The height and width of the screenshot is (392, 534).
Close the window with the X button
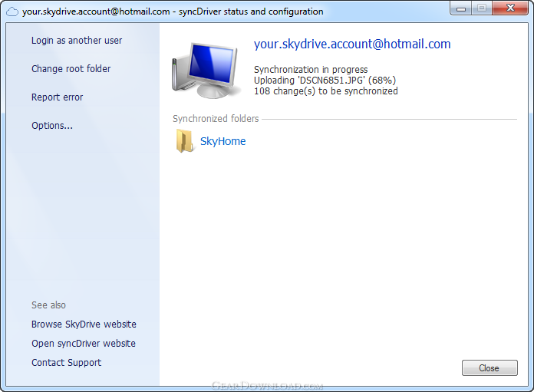pos(510,8)
